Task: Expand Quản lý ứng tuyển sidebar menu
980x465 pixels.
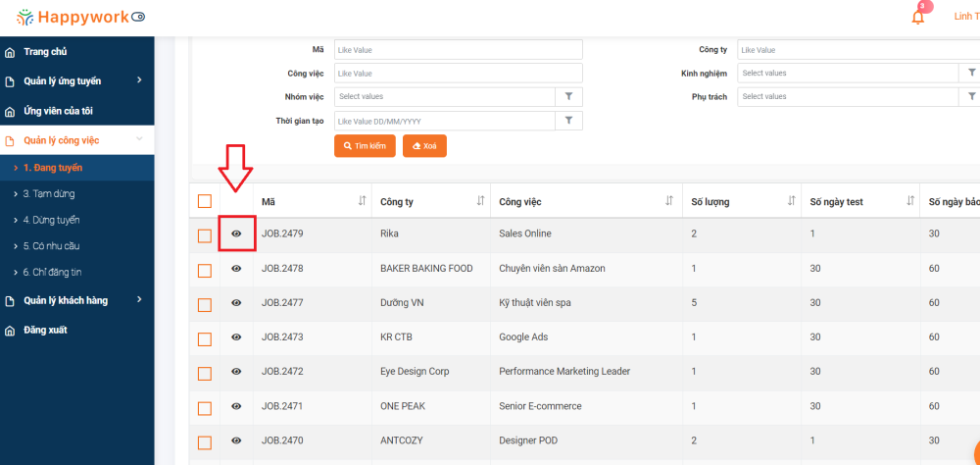Action: tap(139, 80)
